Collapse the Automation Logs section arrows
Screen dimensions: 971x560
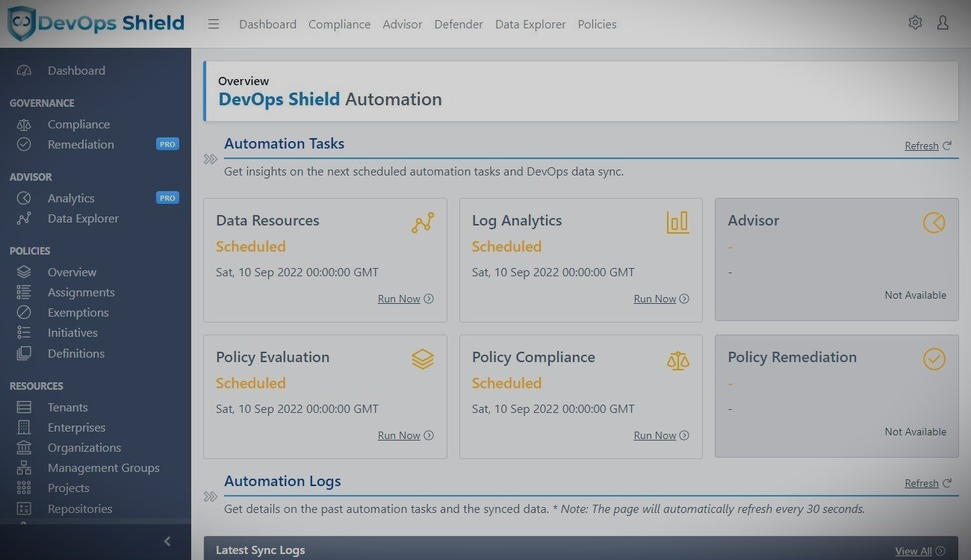(x=211, y=497)
